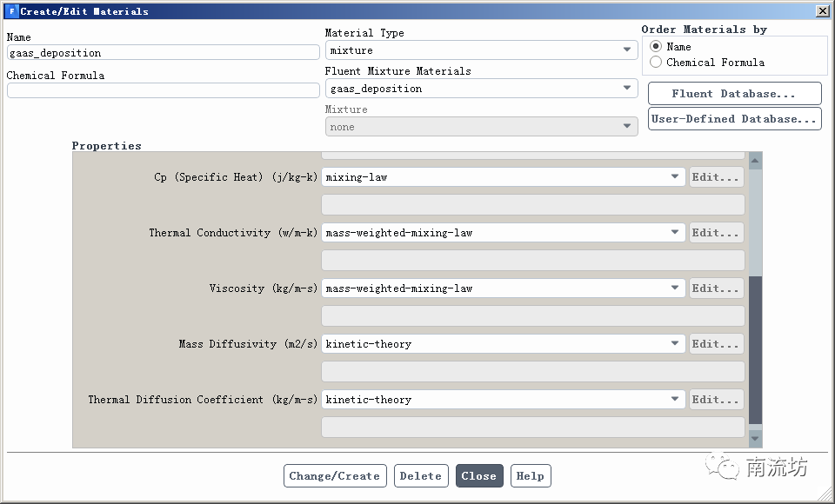Open the Cp Specific Heat method dropdown
The width and height of the screenshot is (835, 504).
point(504,177)
